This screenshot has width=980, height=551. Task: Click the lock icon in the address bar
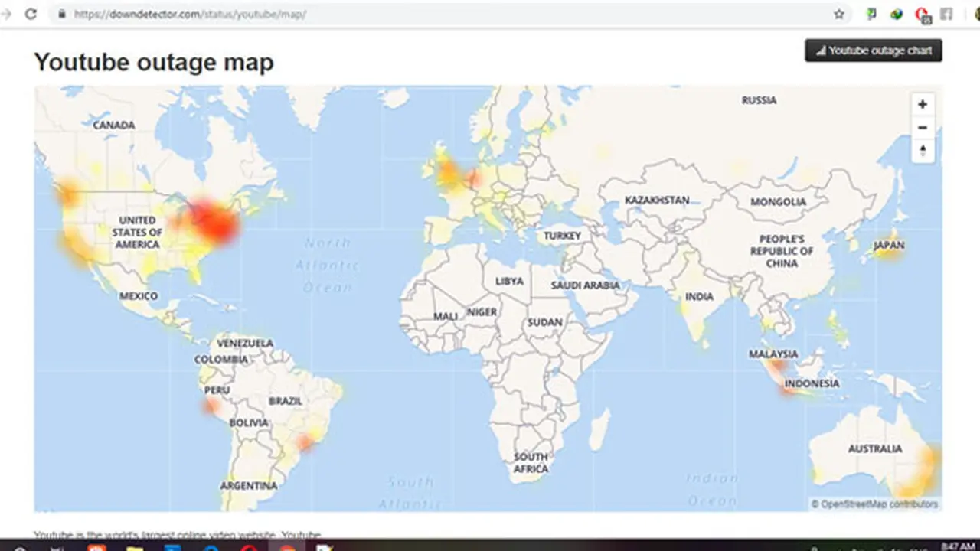(60, 14)
